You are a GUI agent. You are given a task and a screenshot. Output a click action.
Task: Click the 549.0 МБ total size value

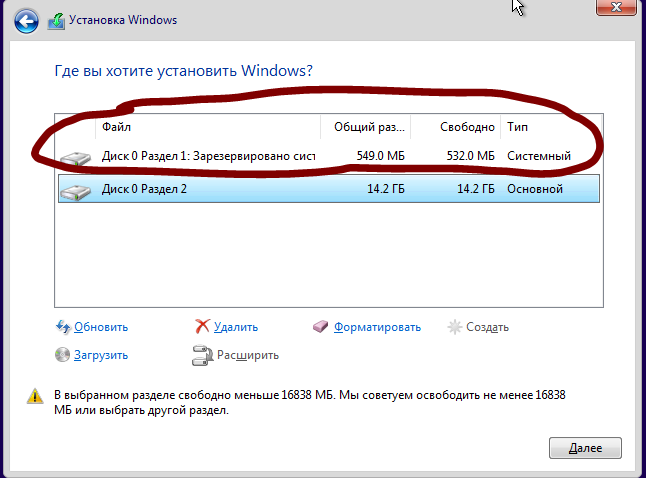pos(381,156)
